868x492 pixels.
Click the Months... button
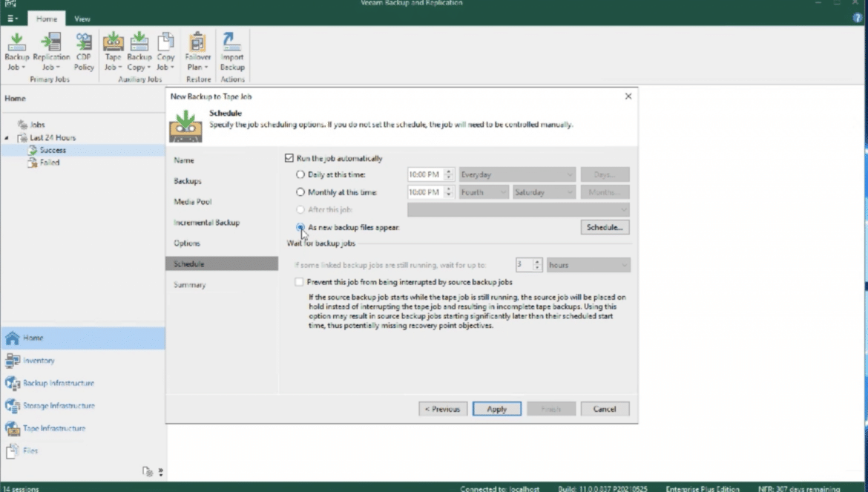(x=605, y=192)
